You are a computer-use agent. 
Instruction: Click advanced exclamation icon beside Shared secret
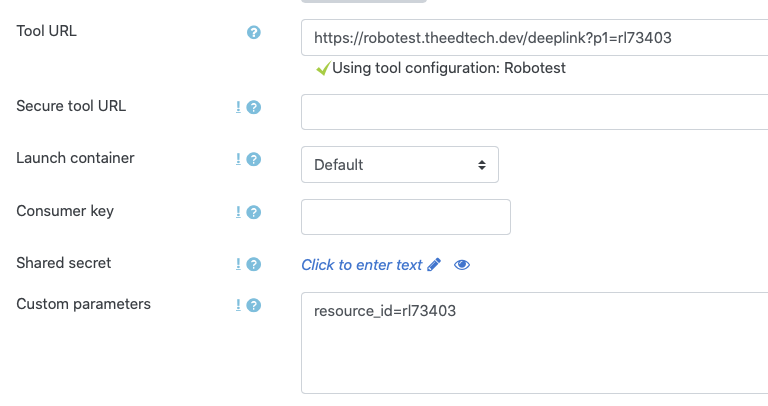click(238, 264)
